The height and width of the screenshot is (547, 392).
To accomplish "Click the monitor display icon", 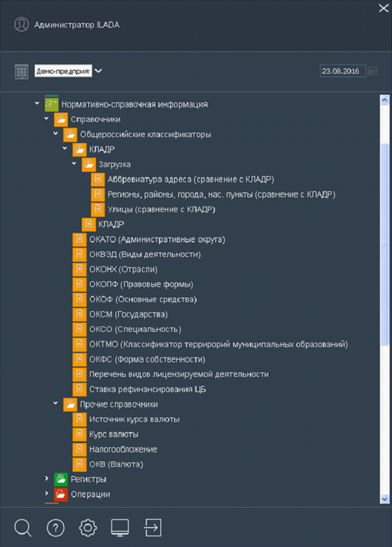I will (x=120, y=528).
